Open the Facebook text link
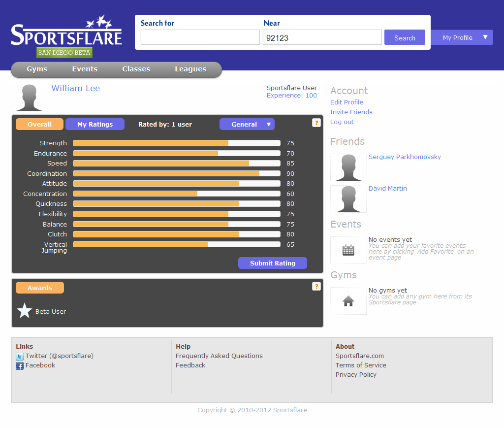 pos(40,365)
